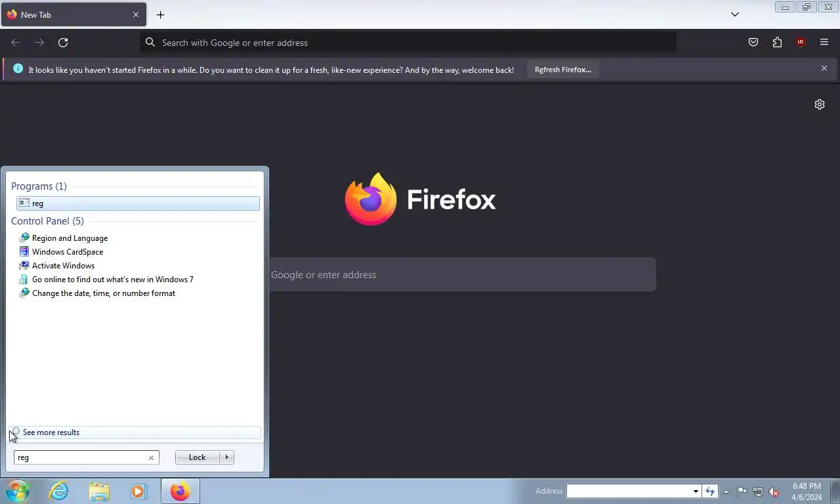The image size is (840, 504).
Task: Open Windows Media Player from taskbar
Action: click(x=138, y=491)
